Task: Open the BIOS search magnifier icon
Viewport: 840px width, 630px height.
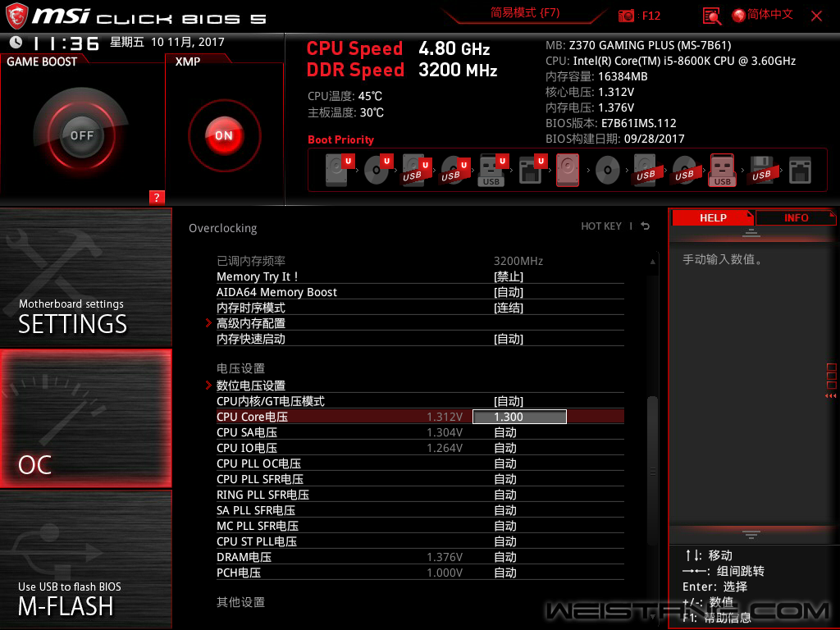Action: (711, 16)
